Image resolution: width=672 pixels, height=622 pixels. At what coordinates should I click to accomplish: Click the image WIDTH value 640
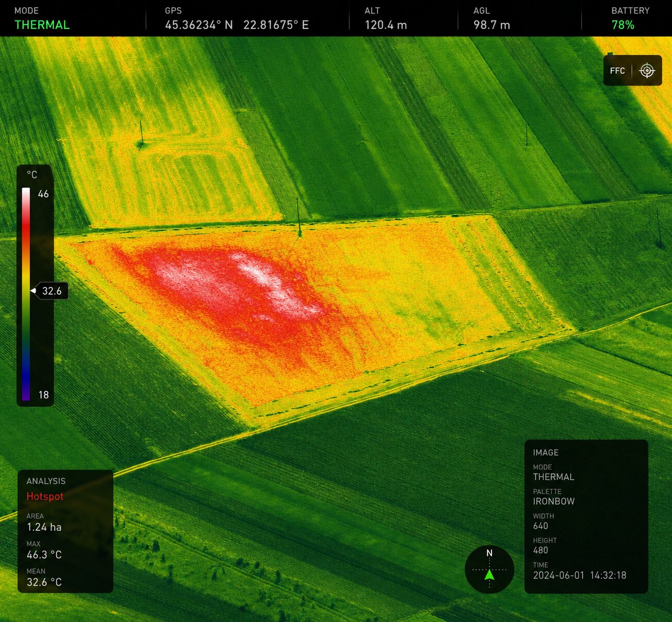[540, 526]
